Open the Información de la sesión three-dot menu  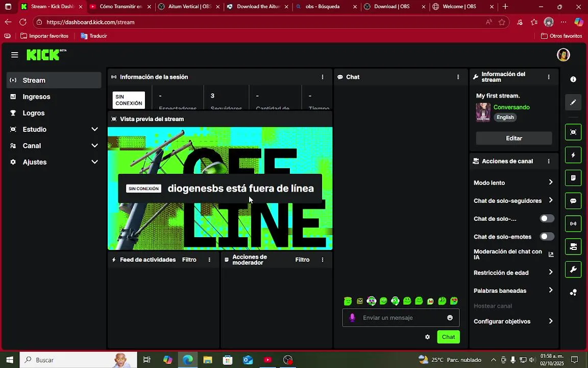pyautogui.click(x=323, y=77)
